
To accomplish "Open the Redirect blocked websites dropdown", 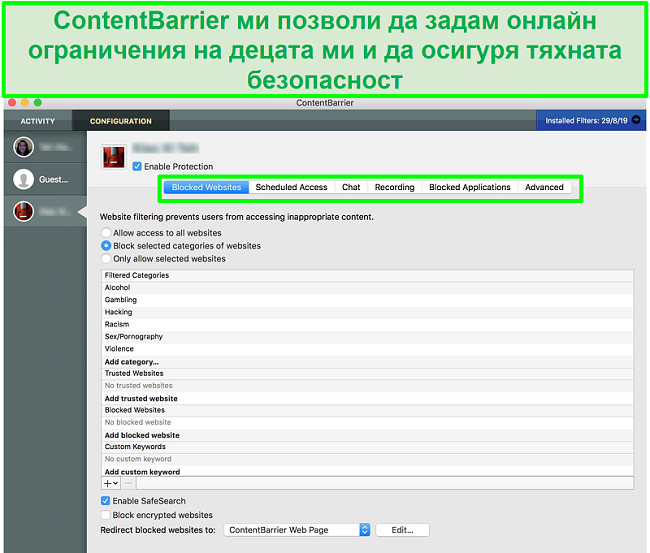I will [x=297, y=530].
